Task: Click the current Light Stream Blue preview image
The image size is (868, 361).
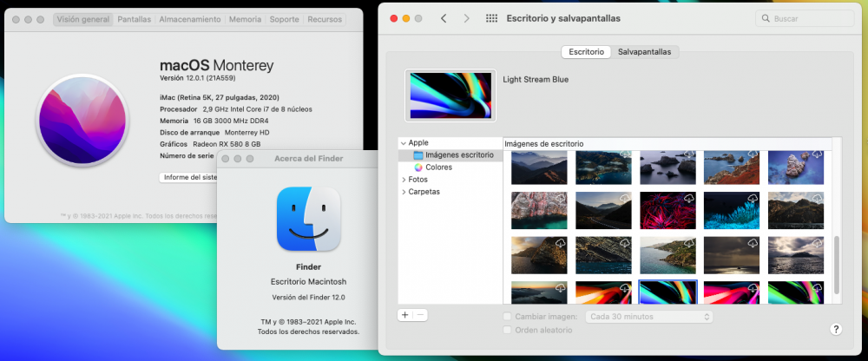Action: tap(450, 95)
